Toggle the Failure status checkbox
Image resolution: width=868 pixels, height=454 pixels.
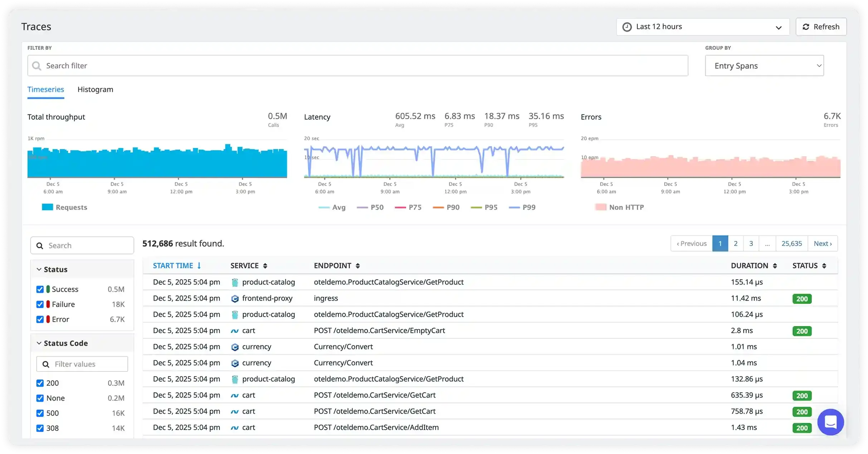point(40,304)
